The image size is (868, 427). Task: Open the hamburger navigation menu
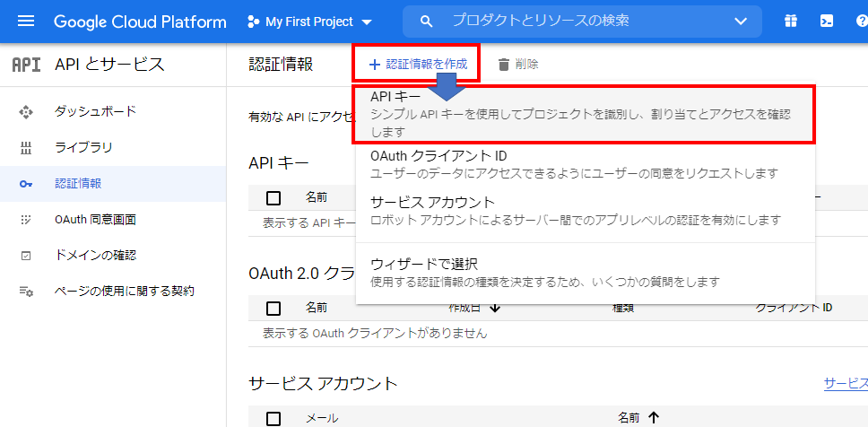26,22
